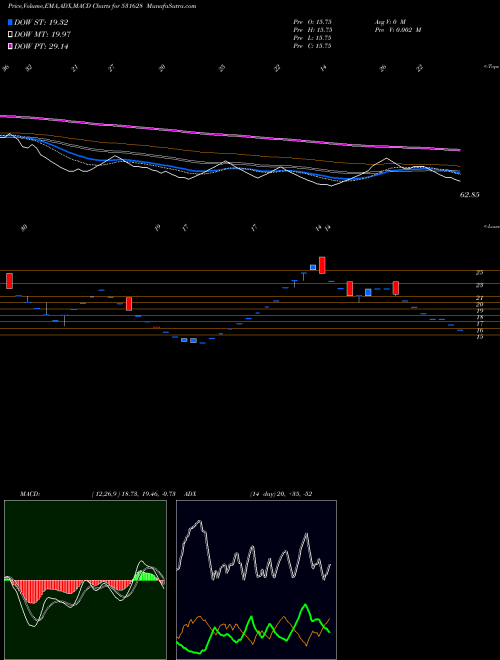The width and height of the screenshot is (500, 660).
Task: Click the first red candle at chart start
Action: point(9,281)
